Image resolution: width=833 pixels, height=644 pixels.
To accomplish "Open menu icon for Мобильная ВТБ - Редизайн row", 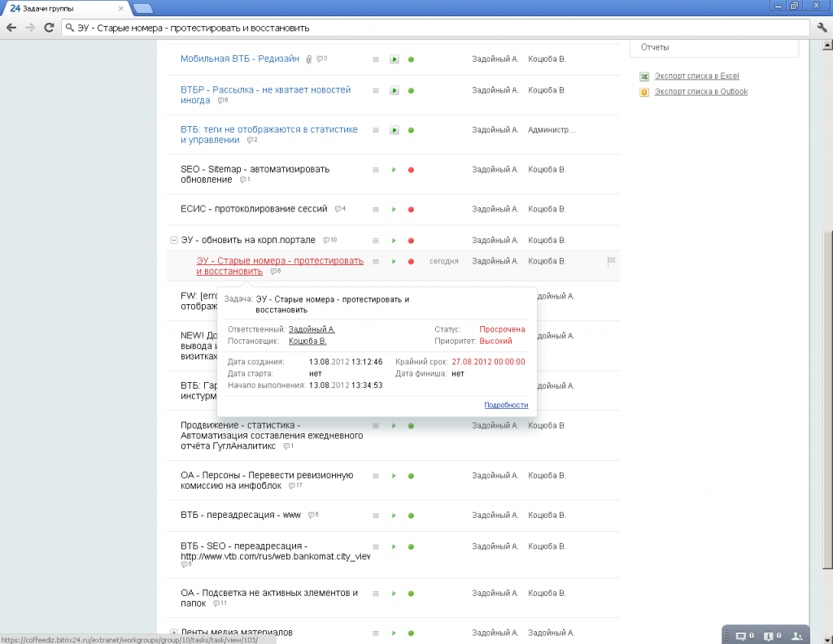I will pos(376,59).
